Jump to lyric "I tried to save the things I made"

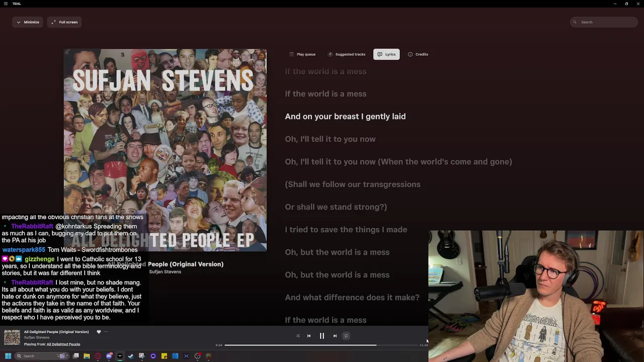(x=346, y=230)
